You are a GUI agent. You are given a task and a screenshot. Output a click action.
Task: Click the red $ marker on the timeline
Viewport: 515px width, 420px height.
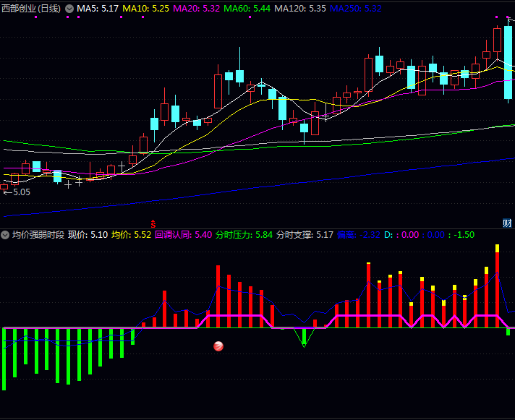coord(153,222)
